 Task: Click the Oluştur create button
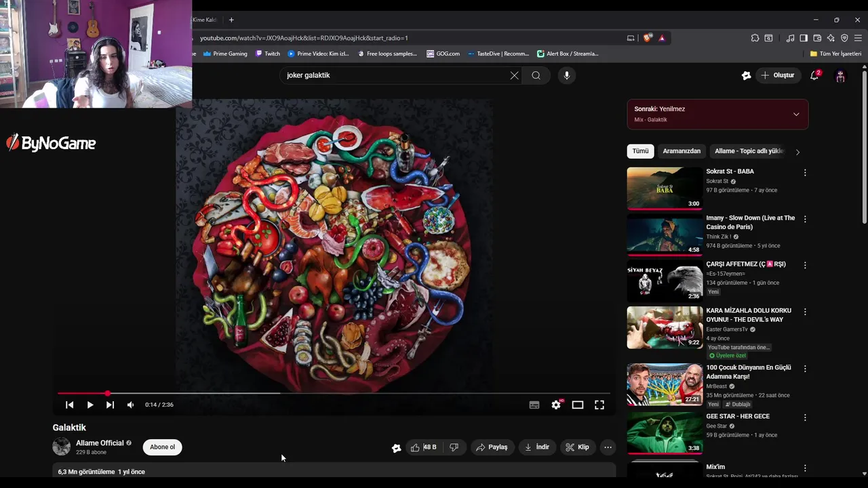[778, 75]
